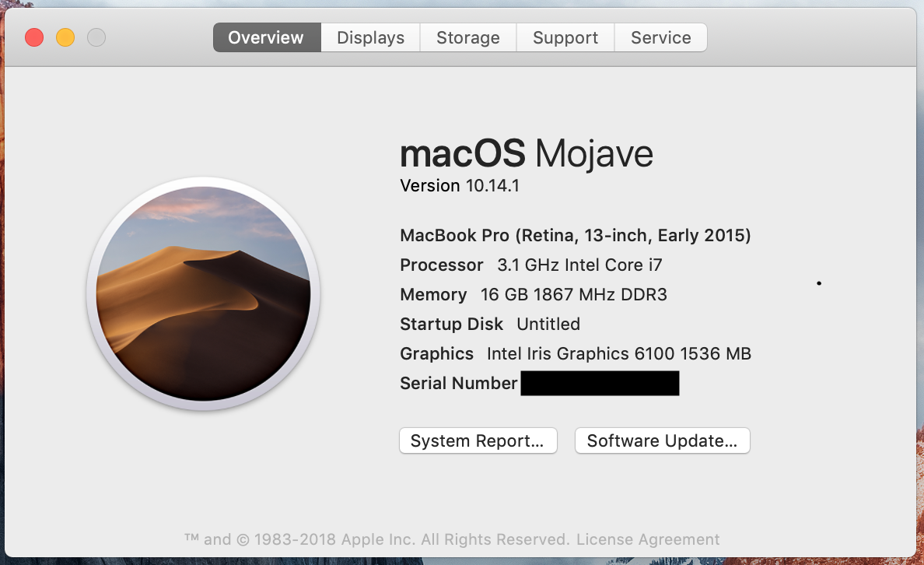Open the Storage tab
This screenshot has width=924, height=565.
467,37
